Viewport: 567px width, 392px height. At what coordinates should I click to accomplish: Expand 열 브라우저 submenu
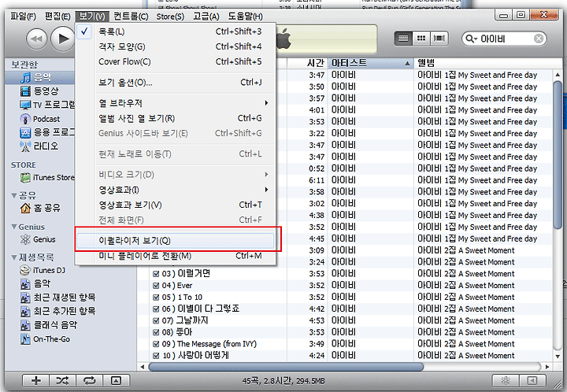[176, 103]
